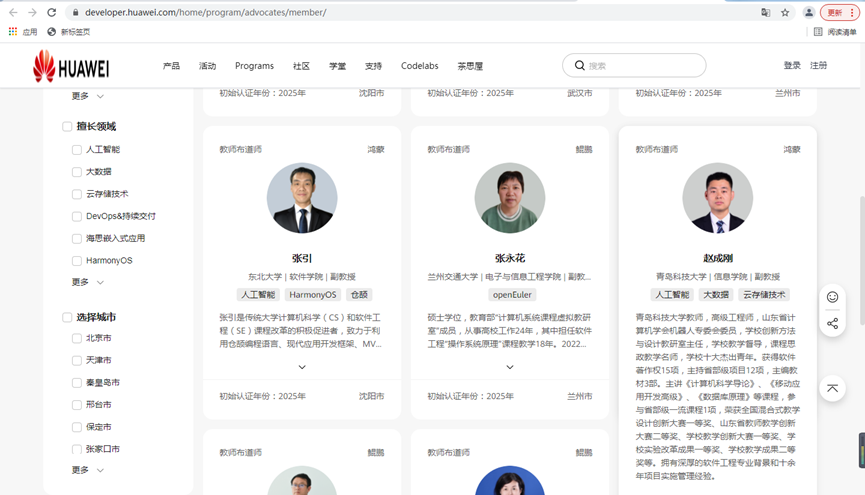Expand 张引's description chevron

tap(302, 367)
